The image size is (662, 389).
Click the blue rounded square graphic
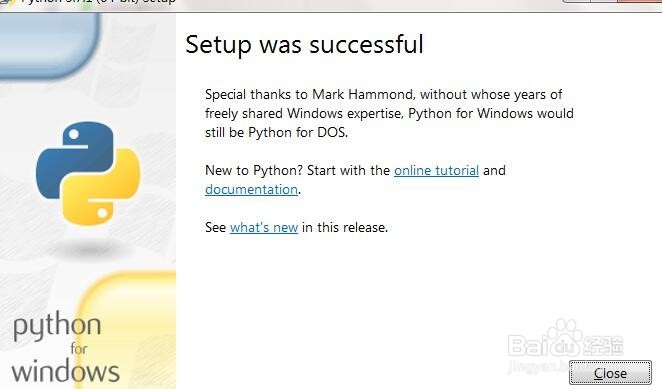[50, 46]
